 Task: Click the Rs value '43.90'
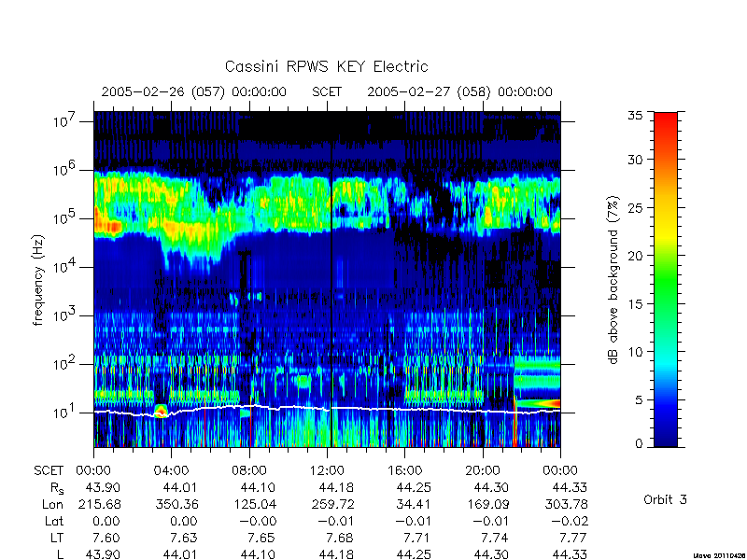(x=103, y=487)
